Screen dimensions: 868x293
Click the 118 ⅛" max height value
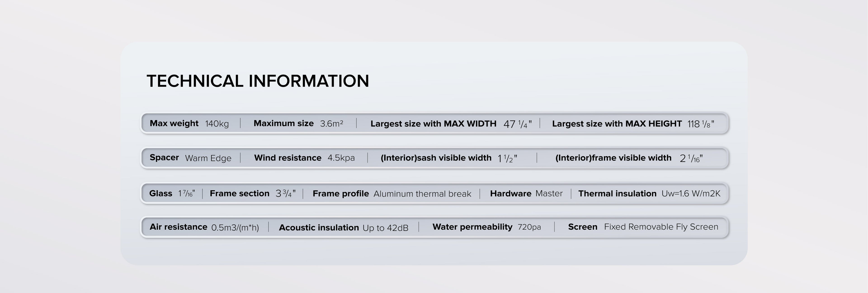point(701,124)
